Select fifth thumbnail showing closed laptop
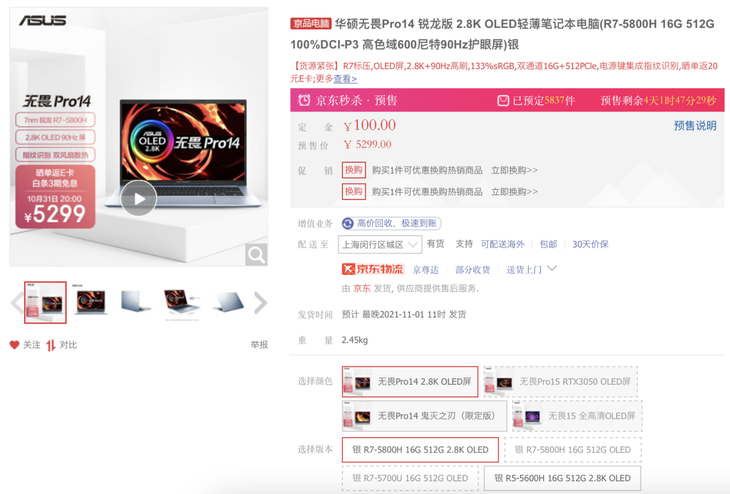Viewport: 730px width, 494px height. [228, 302]
